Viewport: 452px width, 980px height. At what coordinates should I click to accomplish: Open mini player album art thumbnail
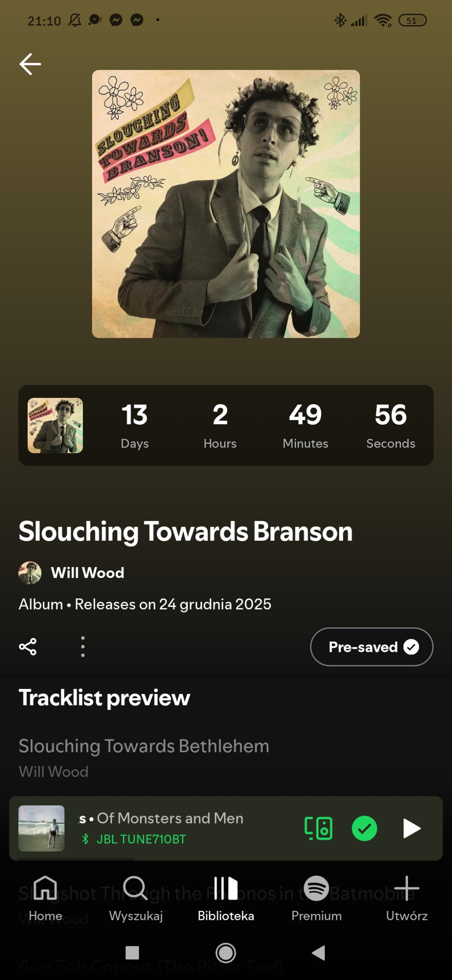click(x=41, y=828)
